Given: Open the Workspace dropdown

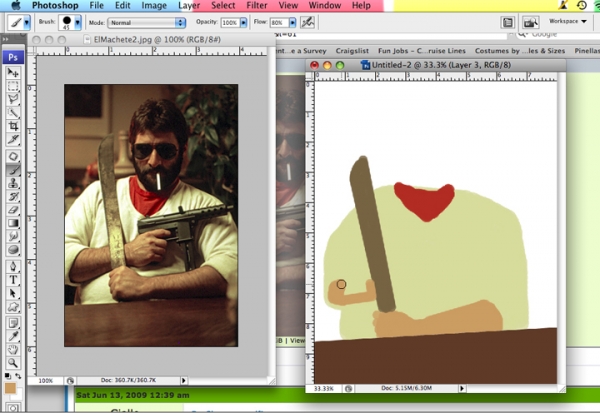Looking at the screenshot, I should point(568,21).
